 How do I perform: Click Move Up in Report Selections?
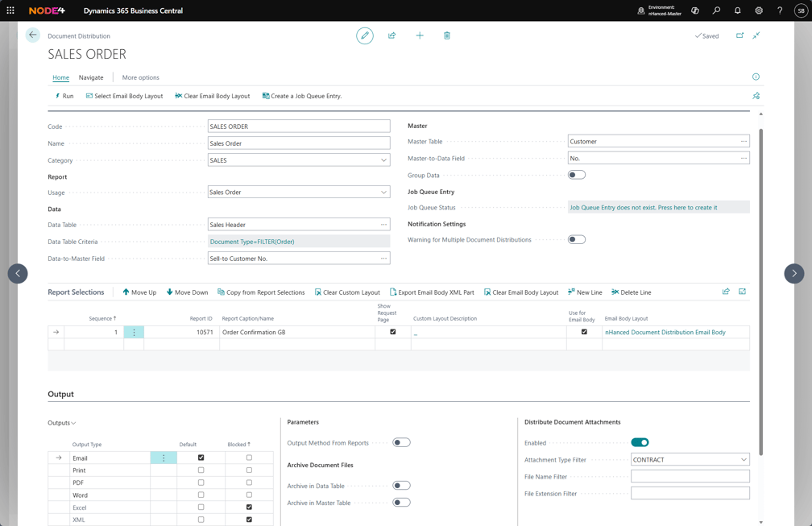pyautogui.click(x=139, y=292)
